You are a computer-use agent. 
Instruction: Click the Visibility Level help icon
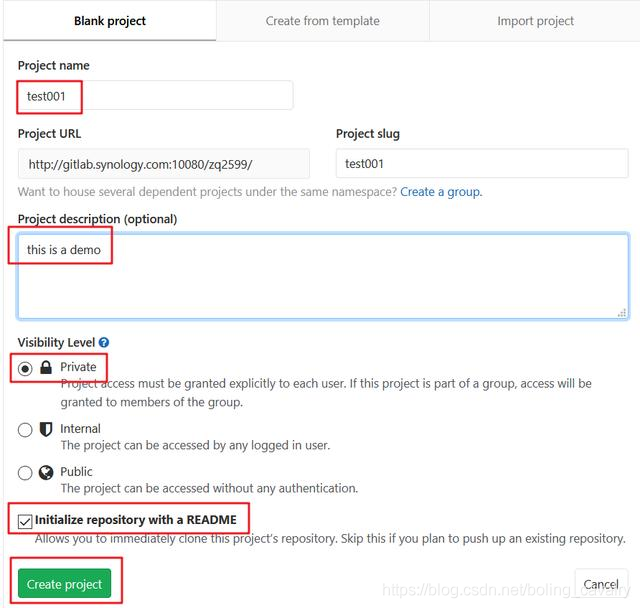(104, 343)
